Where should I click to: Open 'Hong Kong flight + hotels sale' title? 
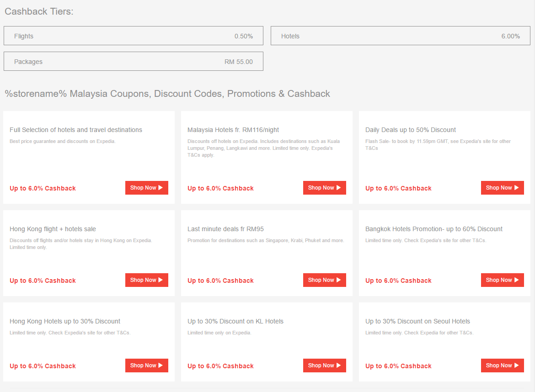click(x=53, y=229)
